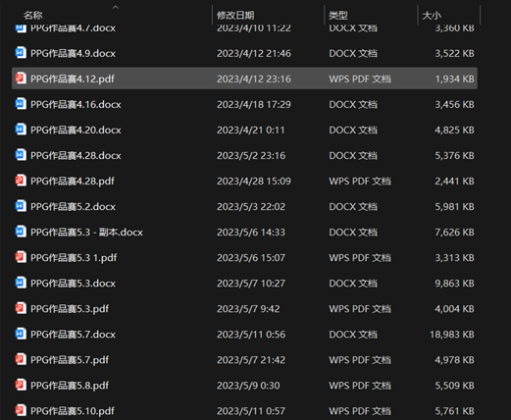The image size is (511, 420).
Task: Select file PPG作品赛5.2.docx by name
Action: pyautogui.click(x=73, y=207)
